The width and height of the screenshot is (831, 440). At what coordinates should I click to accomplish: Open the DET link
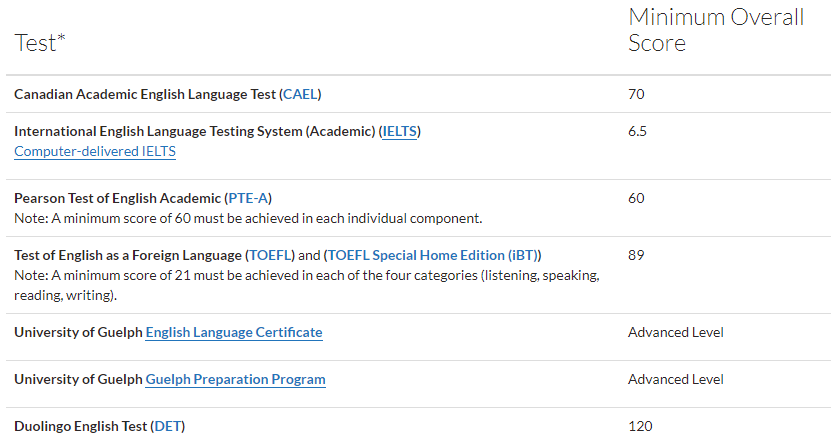(x=168, y=427)
